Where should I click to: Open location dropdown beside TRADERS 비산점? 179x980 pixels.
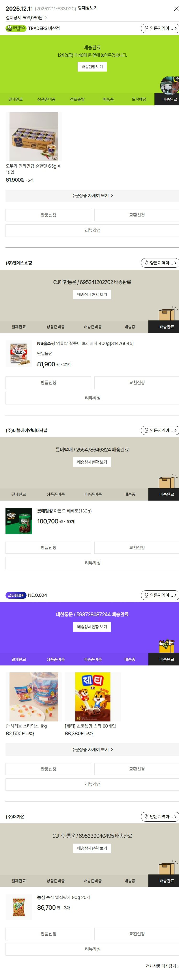[x=160, y=29]
